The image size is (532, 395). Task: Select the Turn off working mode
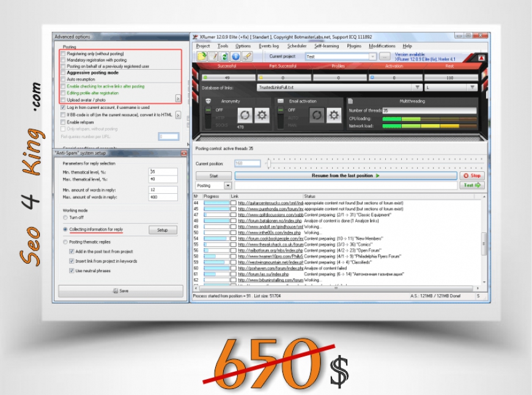coord(65,218)
